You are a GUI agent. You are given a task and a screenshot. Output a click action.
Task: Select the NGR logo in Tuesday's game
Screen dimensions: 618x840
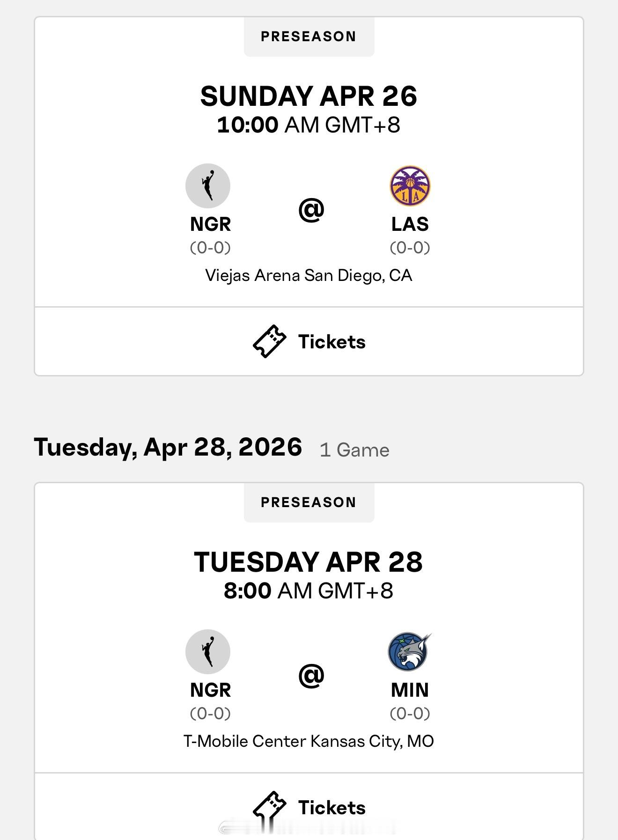(208, 651)
